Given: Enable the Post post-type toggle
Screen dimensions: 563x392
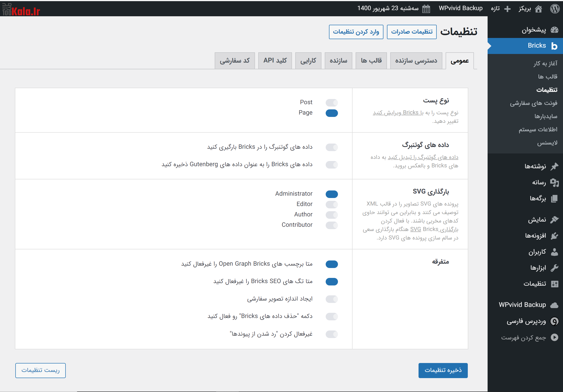Looking at the screenshot, I should coord(332,103).
